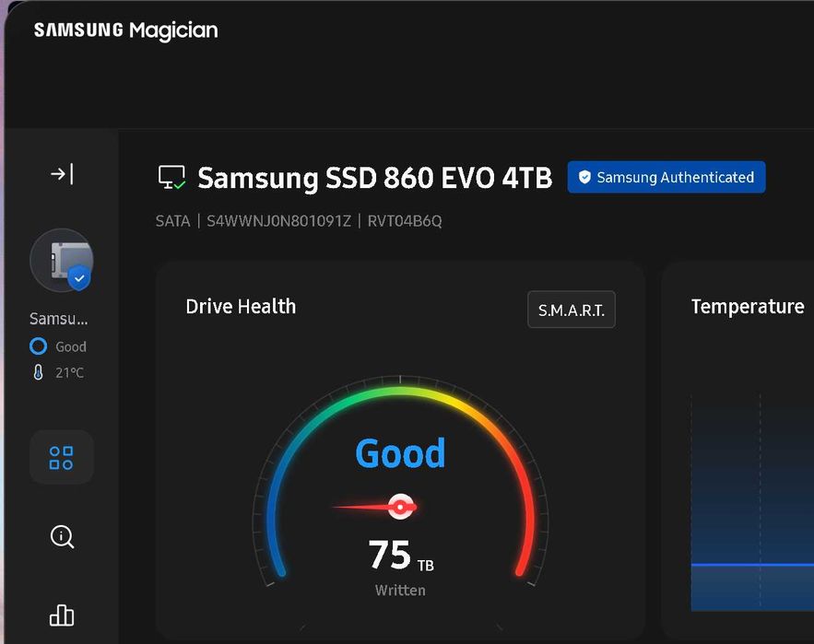The image size is (814, 644).
Task: Select firmware version RVT04B6Q text
Action: click(405, 221)
